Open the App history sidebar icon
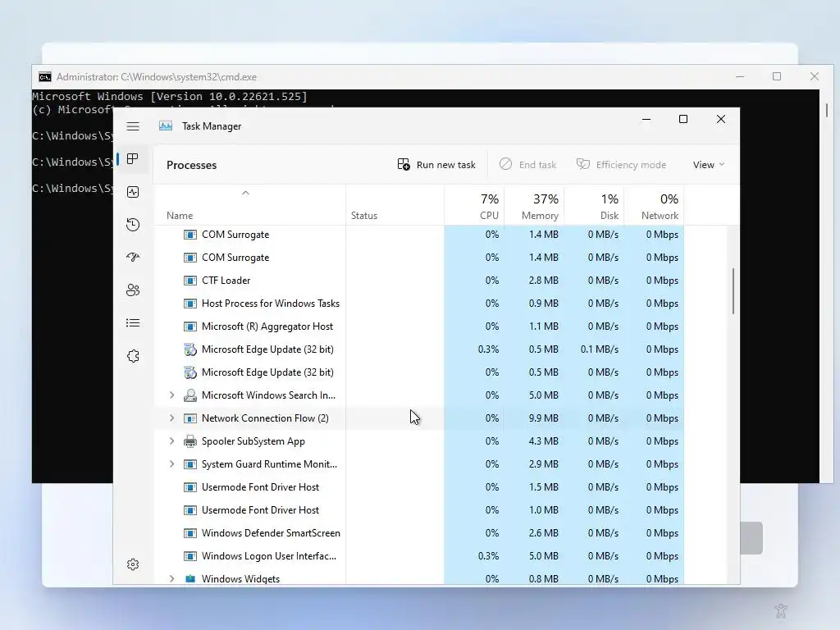The height and width of the screenshot is (630, 840). (133, 225)
